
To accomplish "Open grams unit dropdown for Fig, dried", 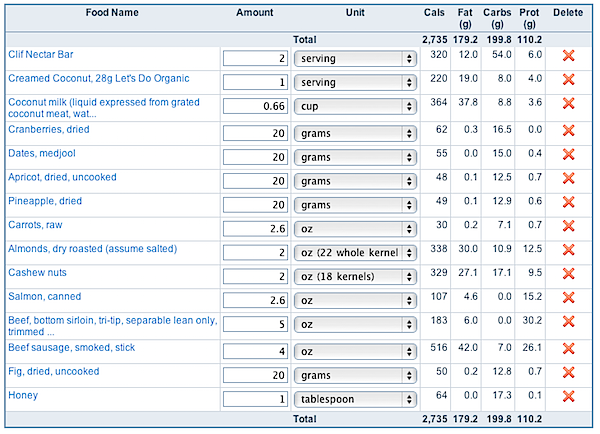I will click(x=355, y=375).
